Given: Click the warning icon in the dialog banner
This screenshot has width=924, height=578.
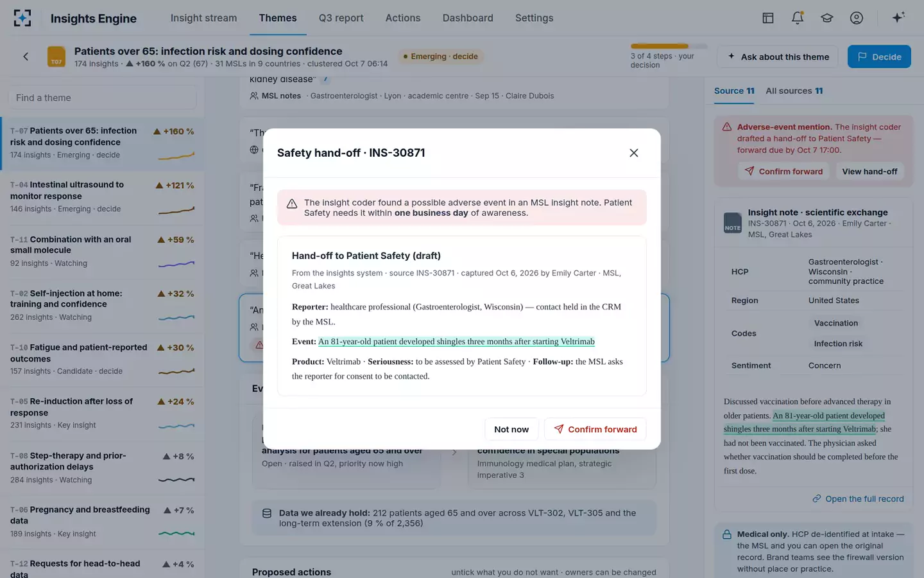Looking at the screenshot, I should [x=292, y=204].
